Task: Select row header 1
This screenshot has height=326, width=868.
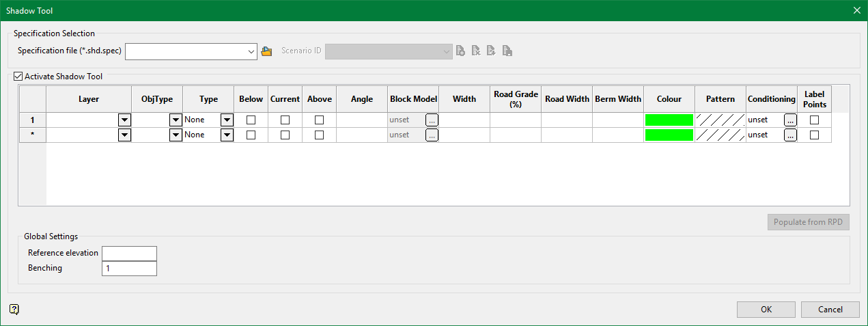Action: coord(32,120)
